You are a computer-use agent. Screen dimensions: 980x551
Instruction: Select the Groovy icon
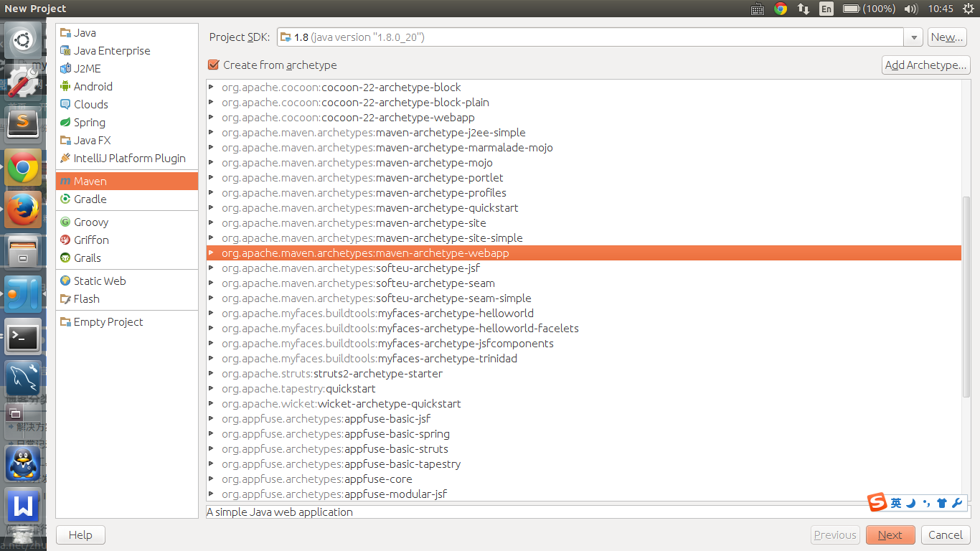66,222
